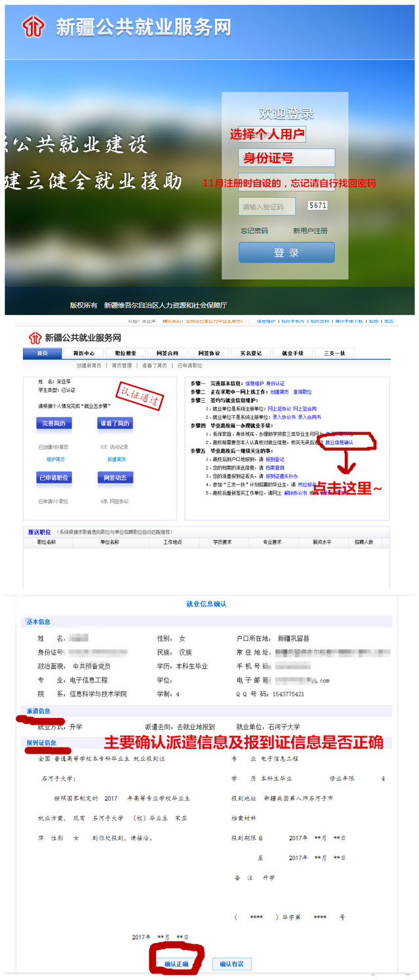Click the 创建简历 link in step two
The width and height of the screenshot is (419, 980).
pyautogui.click(x=279, y=392)
